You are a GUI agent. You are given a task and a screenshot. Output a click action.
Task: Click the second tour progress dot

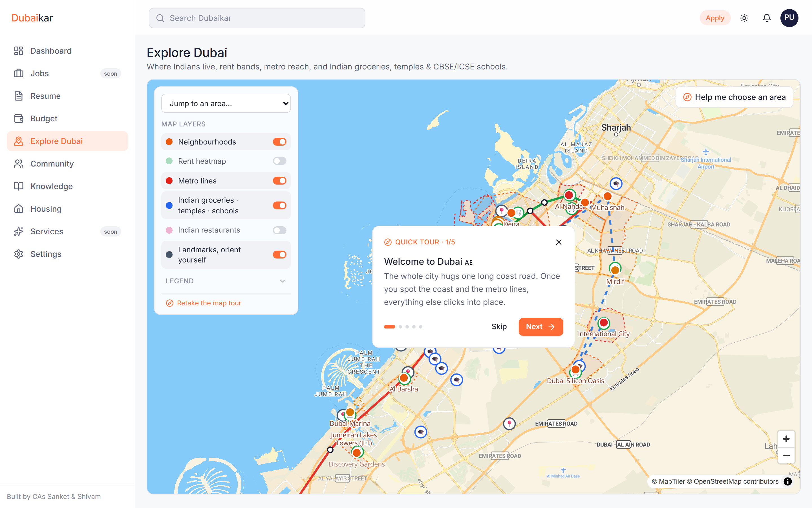point(400,327)
